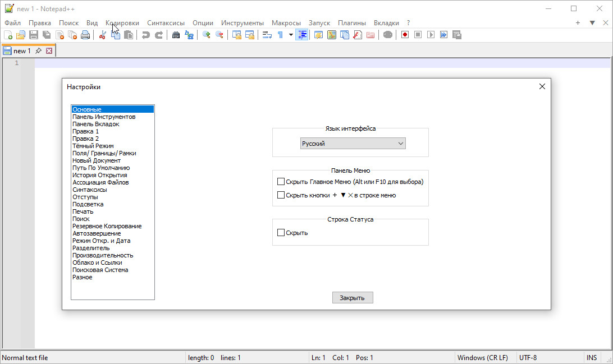The width and height of the screenshot is (613, 364).
Task: Click the black triangle dropdown in menu bar
Action: [x=592, y=23]
